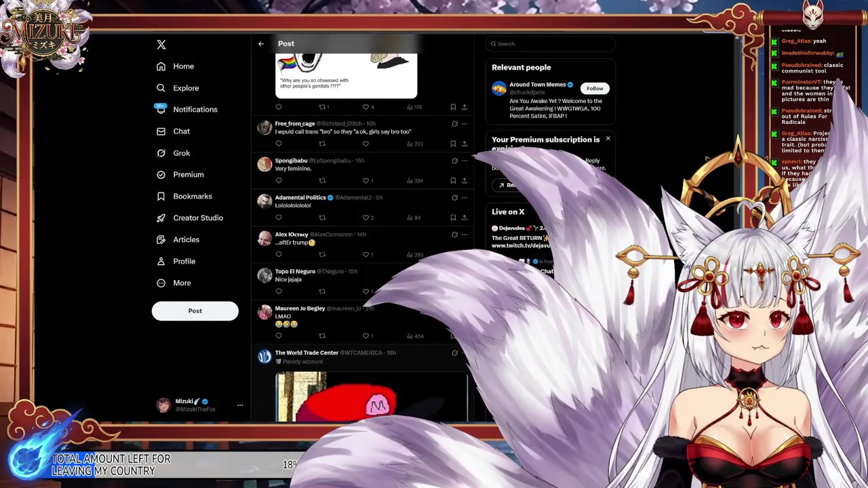Like Adamental Politics' comment

[368, 218]
